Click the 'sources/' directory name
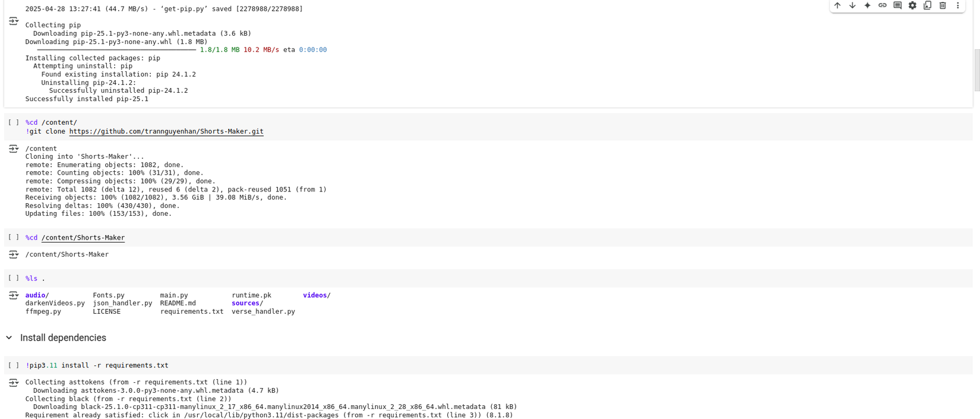Viewport: 980px width, 419px height. click(247, 303)
